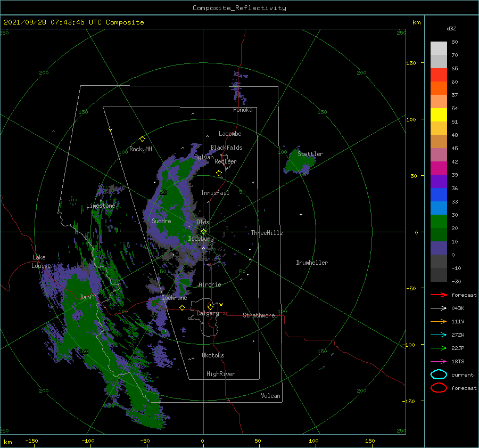The width and height of the screenshot is (479, 448).
Task: Click the Calgary city label
Action: tap(208, 313)
